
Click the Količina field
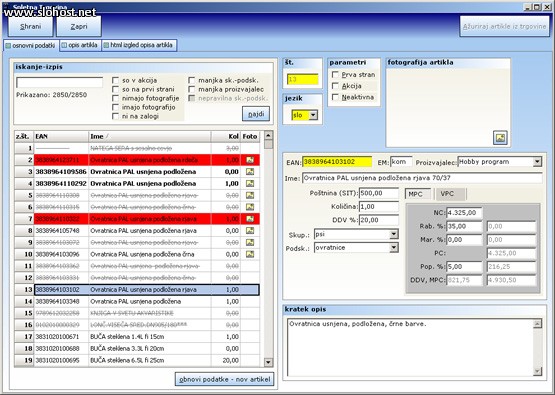[x=379, y=207]
